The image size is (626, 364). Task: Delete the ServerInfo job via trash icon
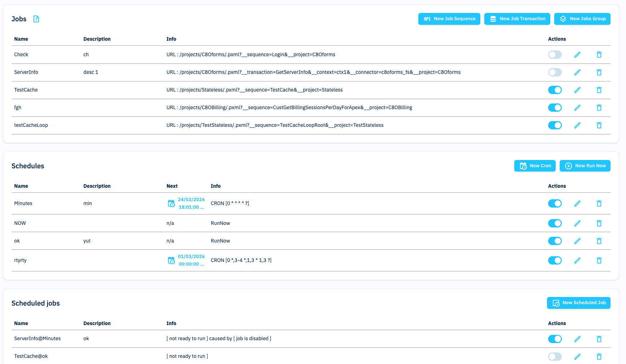tap(599, 72)
